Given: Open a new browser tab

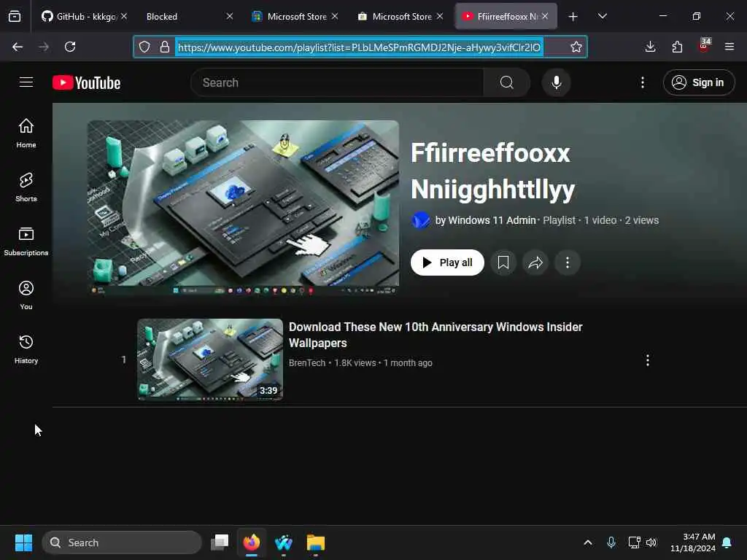Looking at the screenshot, I should coord(573,17).
